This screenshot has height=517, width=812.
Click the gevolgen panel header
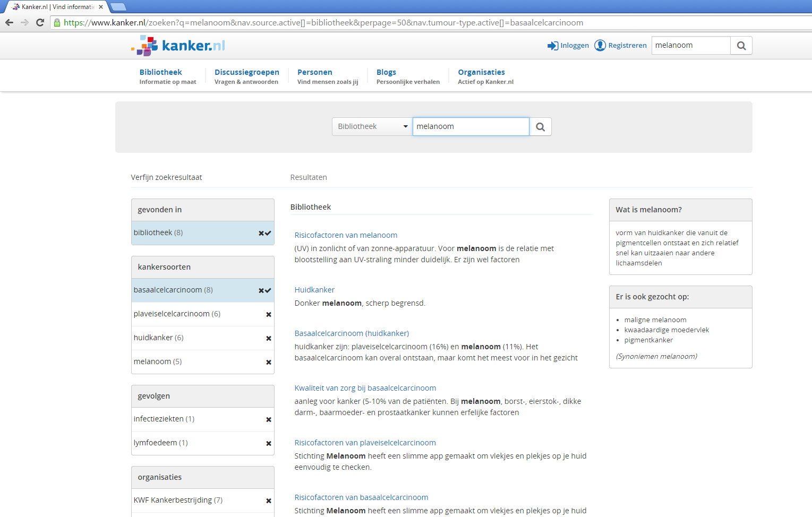[203, 396]
